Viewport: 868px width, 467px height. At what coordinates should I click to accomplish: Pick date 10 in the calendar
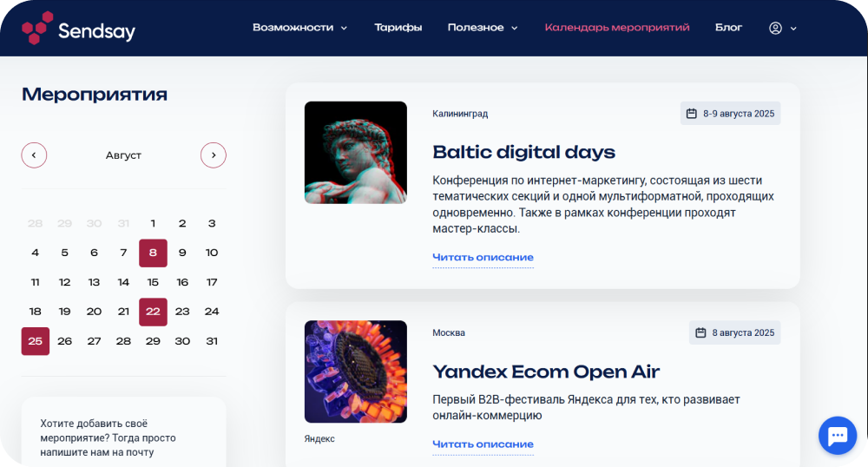pos(212,253)
